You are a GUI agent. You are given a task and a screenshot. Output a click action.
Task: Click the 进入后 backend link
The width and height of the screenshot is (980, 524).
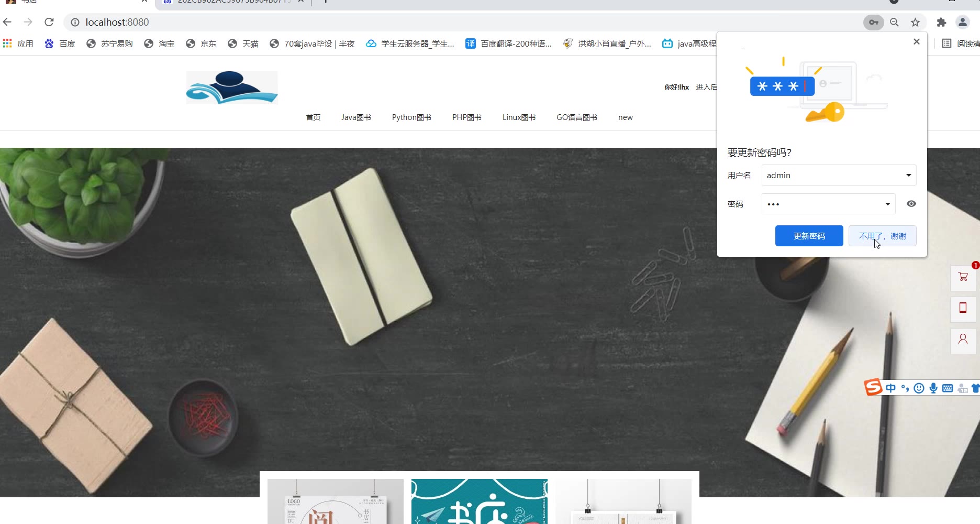pos(706,87)
